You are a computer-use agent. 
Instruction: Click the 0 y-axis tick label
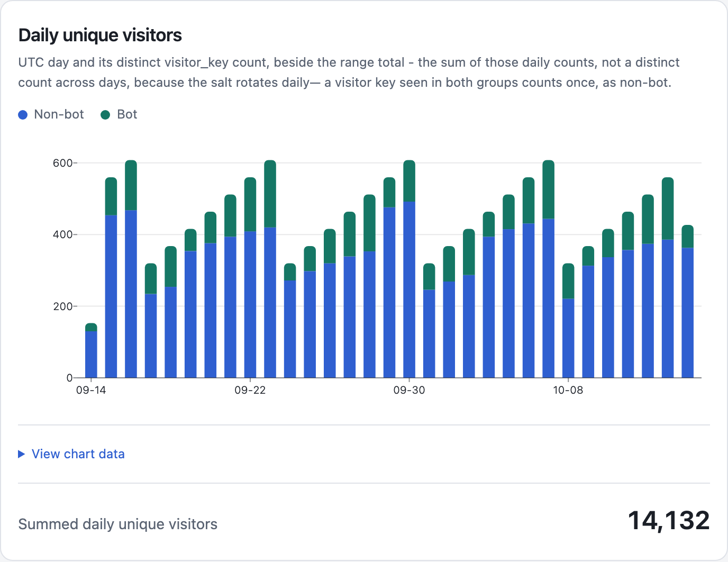(x=69, y=378)
